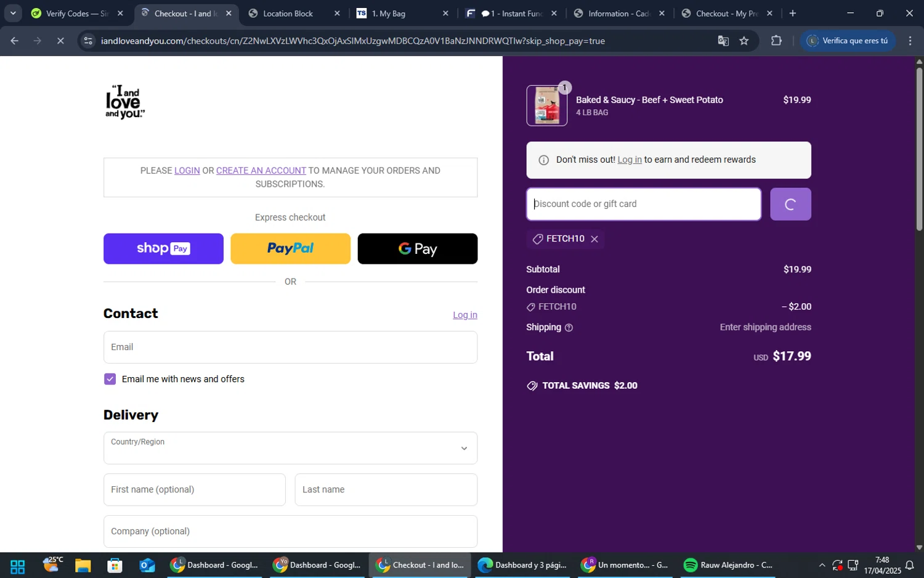
Task: Click Log in link in rewards notice
Action: coord(630,160)
